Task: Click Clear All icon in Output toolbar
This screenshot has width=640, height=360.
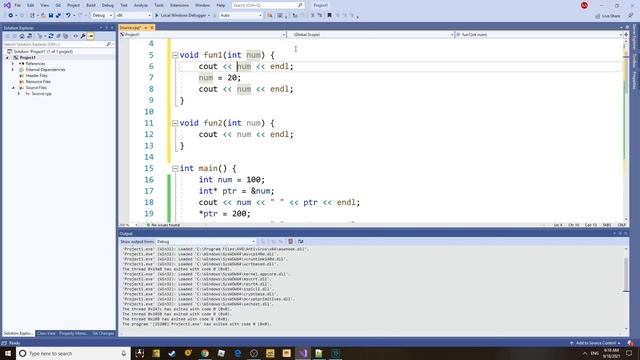Action: [291, 242]
